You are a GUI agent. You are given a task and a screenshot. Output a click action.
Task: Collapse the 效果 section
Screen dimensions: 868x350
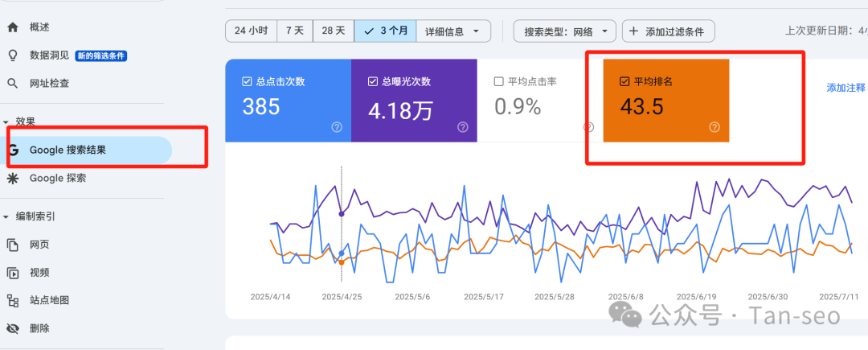coord(6,121)
